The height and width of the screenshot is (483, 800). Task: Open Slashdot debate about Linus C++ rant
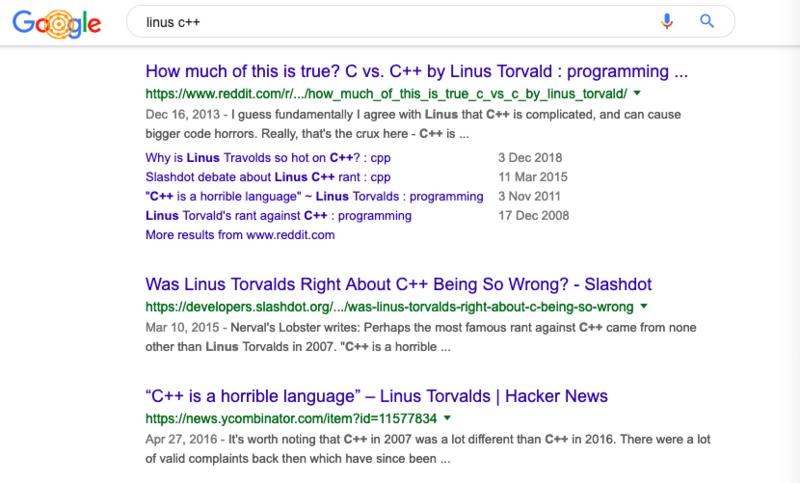(268, 177)
